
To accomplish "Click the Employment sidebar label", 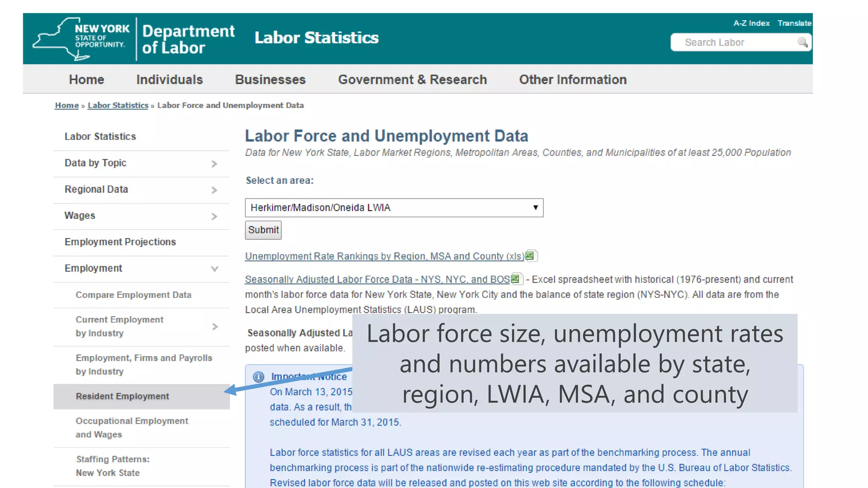I will point(93,269).
